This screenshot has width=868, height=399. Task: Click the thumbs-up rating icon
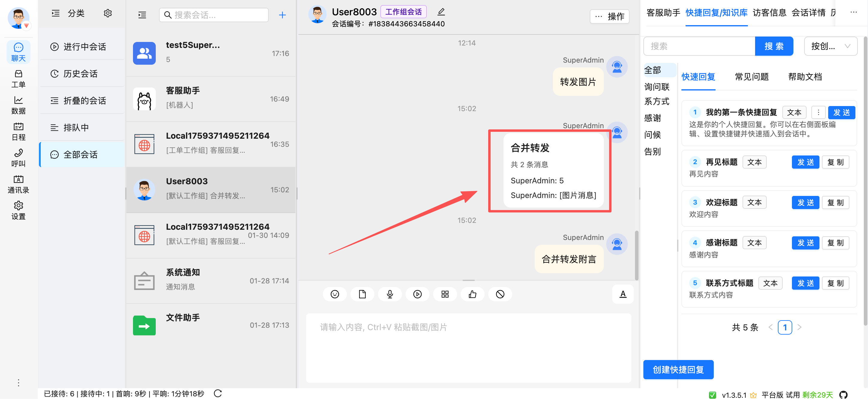click(472, 294)
